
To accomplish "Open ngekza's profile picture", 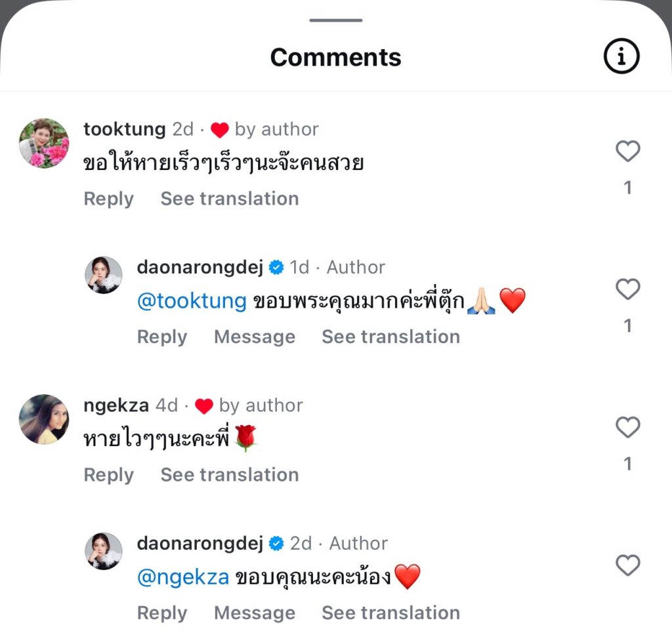I will (x=44, y=419).
